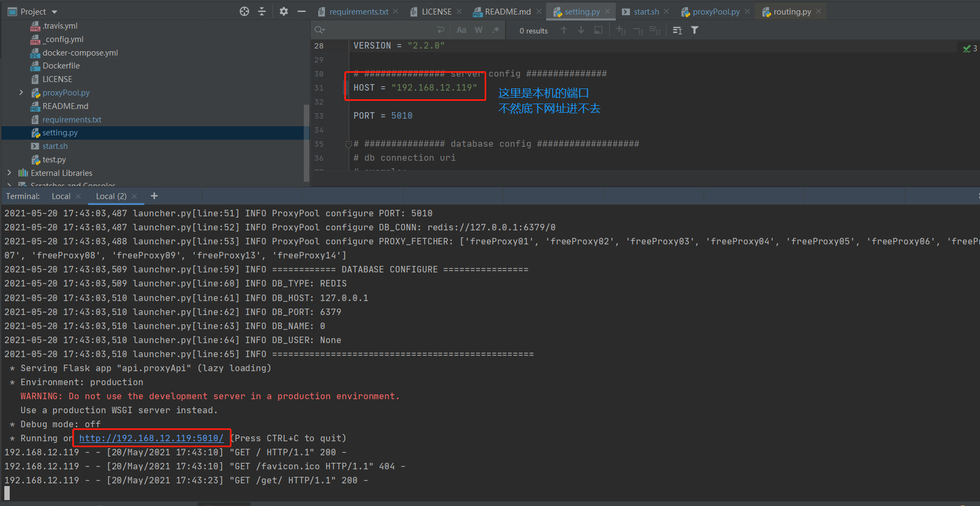
Task: Switch to the start.sh editor tab
Action: pos(645,11)
